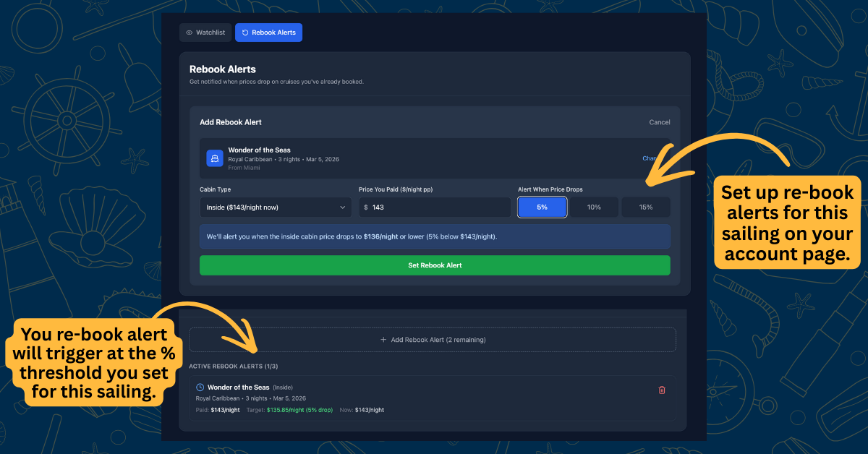Delete the Wonder of the Seas alert via trash icon

point(662,390)
